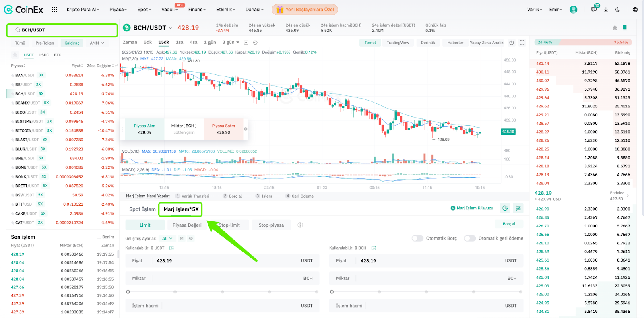Open the messages icon with badge 10
This screenshot has width=644, height=318.
click(x=594, y=9)
